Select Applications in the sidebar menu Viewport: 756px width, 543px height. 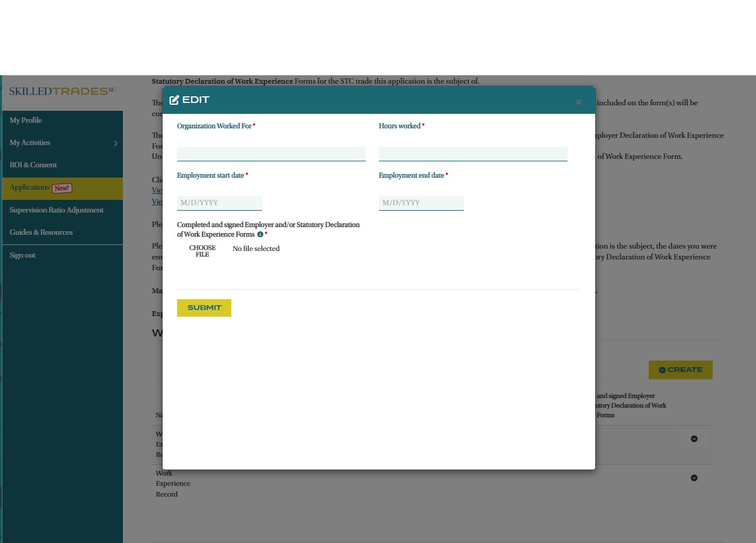tap(30, 188)
